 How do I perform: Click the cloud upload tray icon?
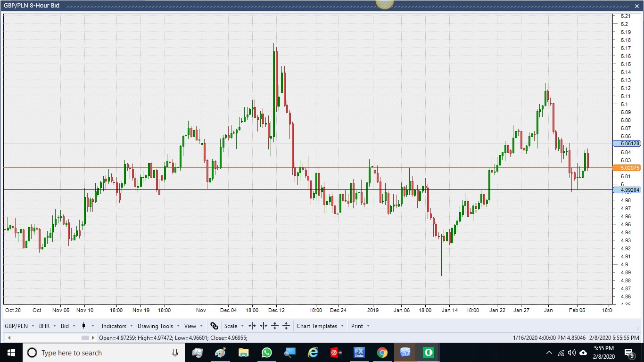pos(583,353)
